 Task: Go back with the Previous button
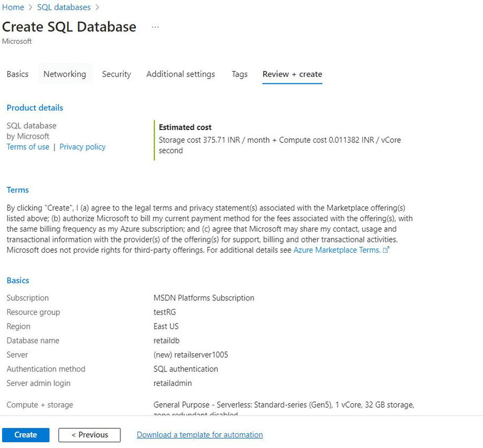pos(89,435)
